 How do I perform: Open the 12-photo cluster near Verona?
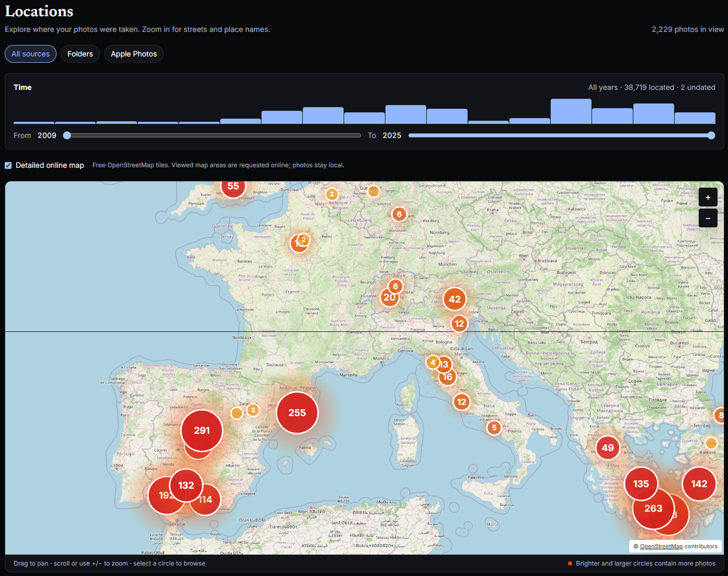click(459, 324)
